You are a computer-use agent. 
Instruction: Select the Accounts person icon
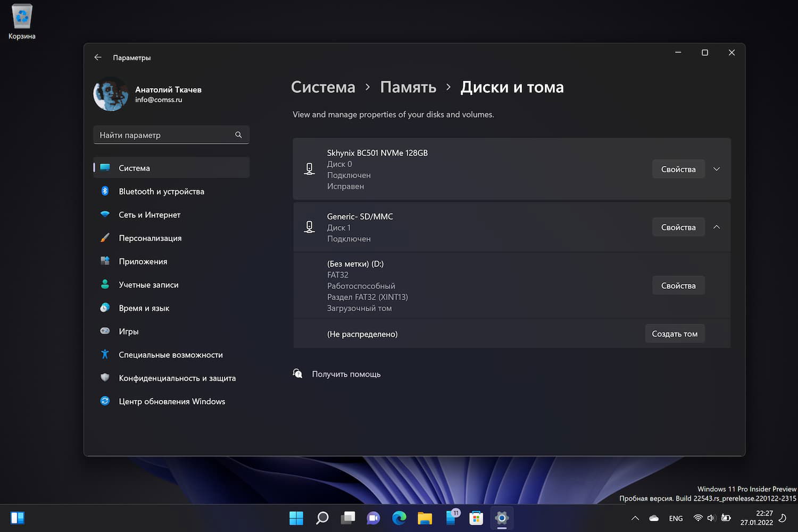pos(105,285)
